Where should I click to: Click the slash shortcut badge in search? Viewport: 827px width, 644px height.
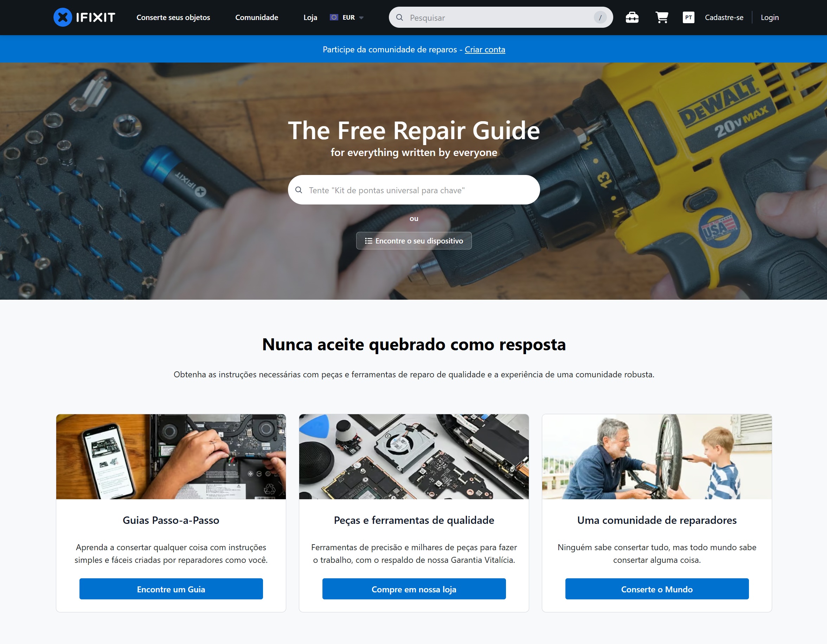[600, 18]
